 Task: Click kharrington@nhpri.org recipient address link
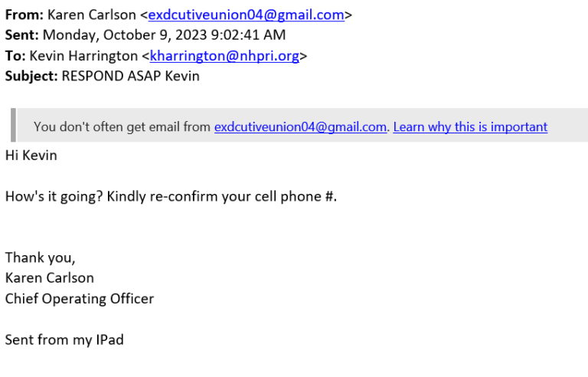coord(224,56)
